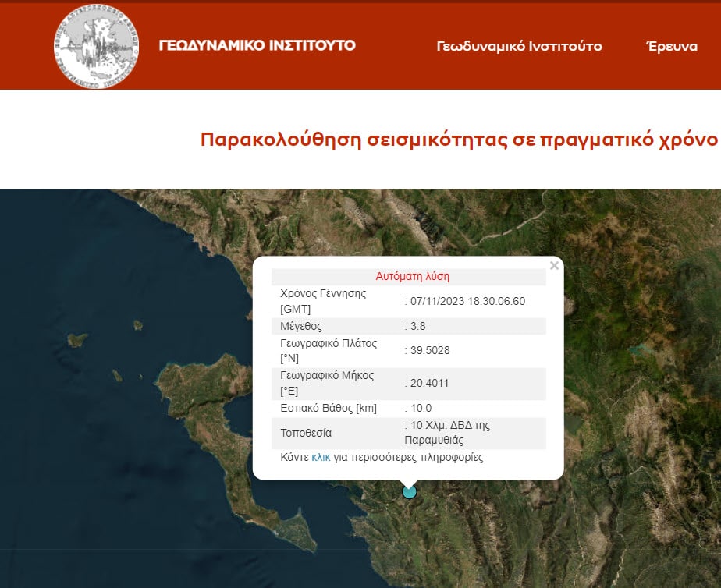This screenshot has width=721, height=588.
Task: Click the Γεωγραφικό Μήκος label
Action: (327, 383)
